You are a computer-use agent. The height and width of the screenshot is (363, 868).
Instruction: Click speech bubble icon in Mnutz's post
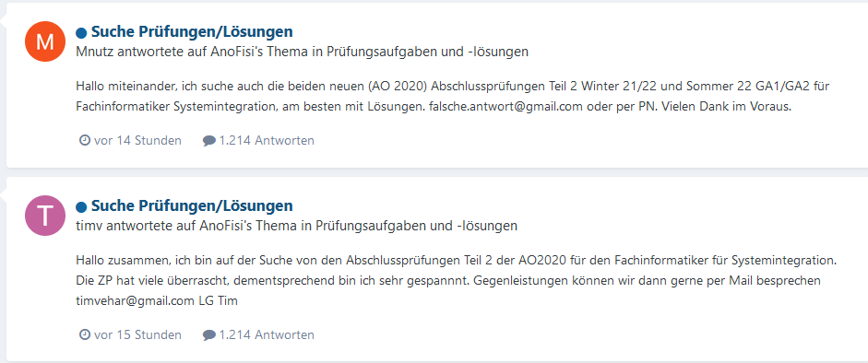[208, 141]
